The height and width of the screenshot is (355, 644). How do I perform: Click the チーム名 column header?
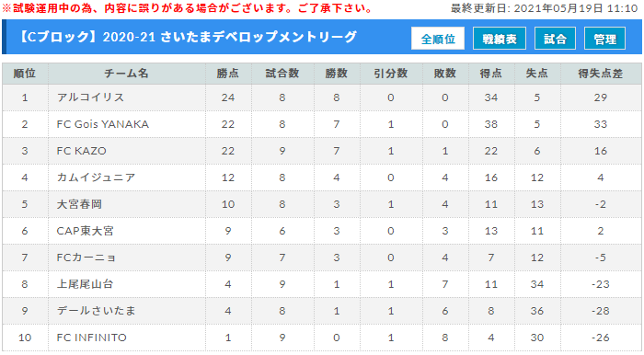tap(126, 74)
